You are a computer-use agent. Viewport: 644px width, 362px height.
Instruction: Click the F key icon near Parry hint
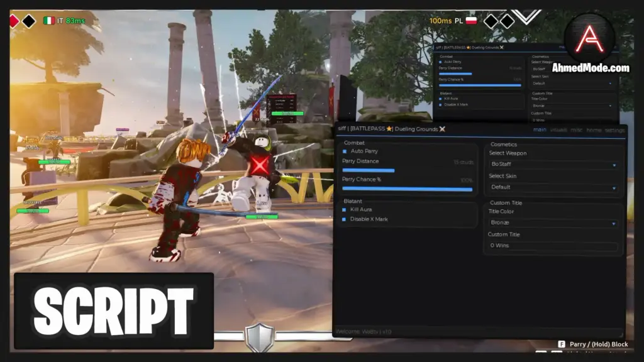click(562, 344)
